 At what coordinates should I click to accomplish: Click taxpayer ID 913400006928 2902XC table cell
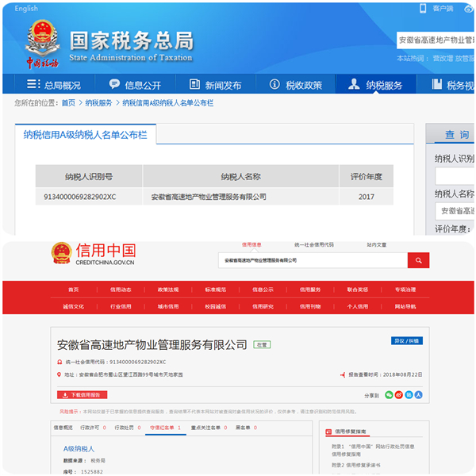coord(89,197)
